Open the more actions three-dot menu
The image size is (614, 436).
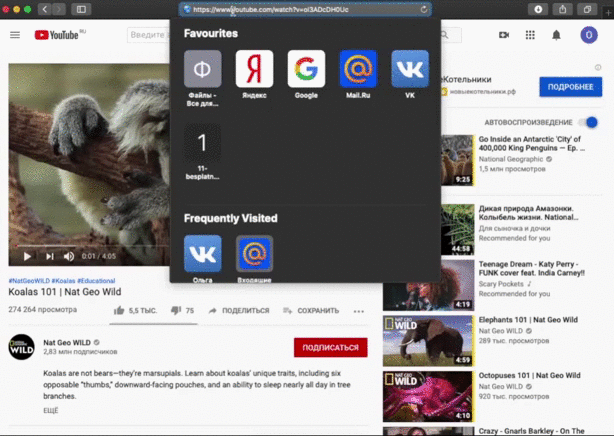pos(359,311)
